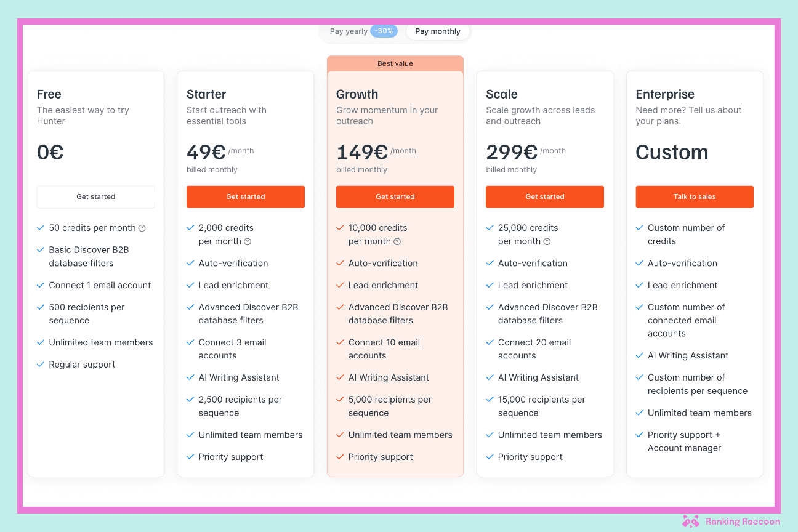Click the -30% discount badge
The height and width of the screenshot is (532, 798).
[x=384, y=31]
